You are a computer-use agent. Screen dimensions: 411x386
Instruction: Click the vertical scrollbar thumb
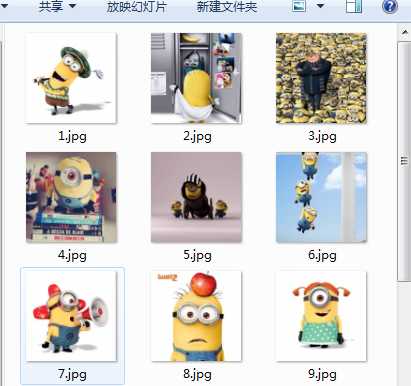coord(404,161)
